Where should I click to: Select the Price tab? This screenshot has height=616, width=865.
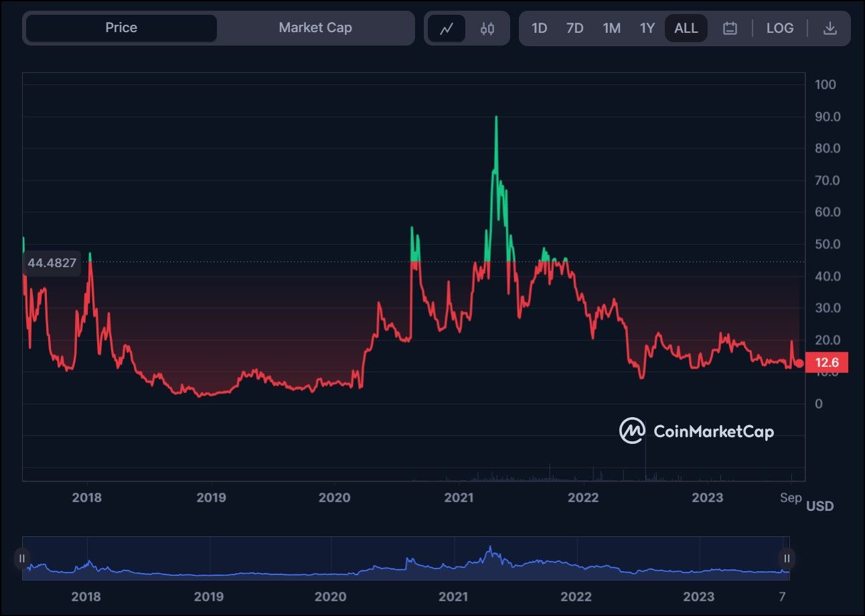[x=121, y=28]
